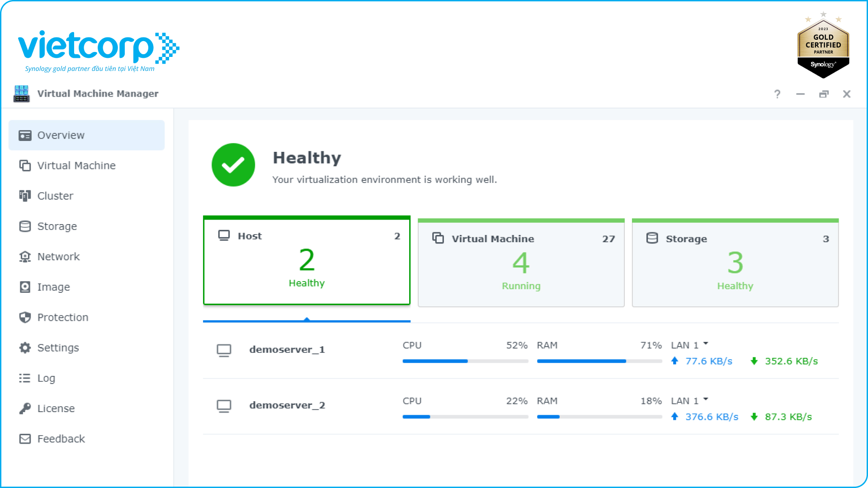Select the Host summary card

click(x=307, y=261)
